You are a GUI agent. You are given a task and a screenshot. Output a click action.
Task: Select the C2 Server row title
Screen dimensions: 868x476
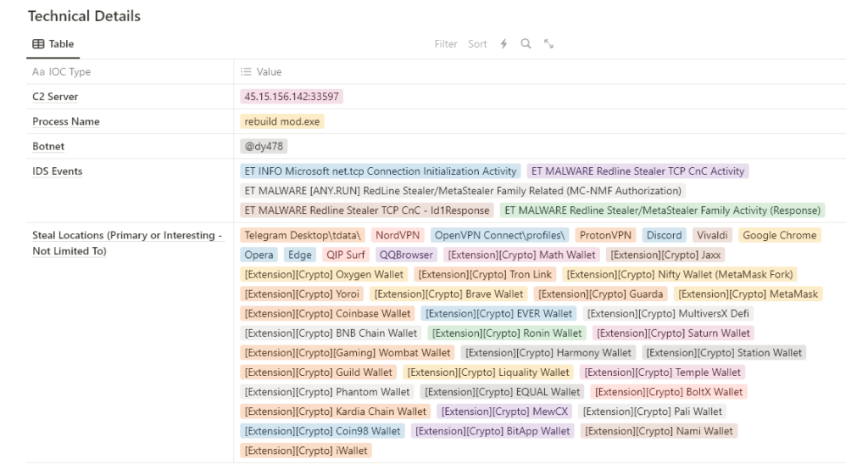coord(55,97)
